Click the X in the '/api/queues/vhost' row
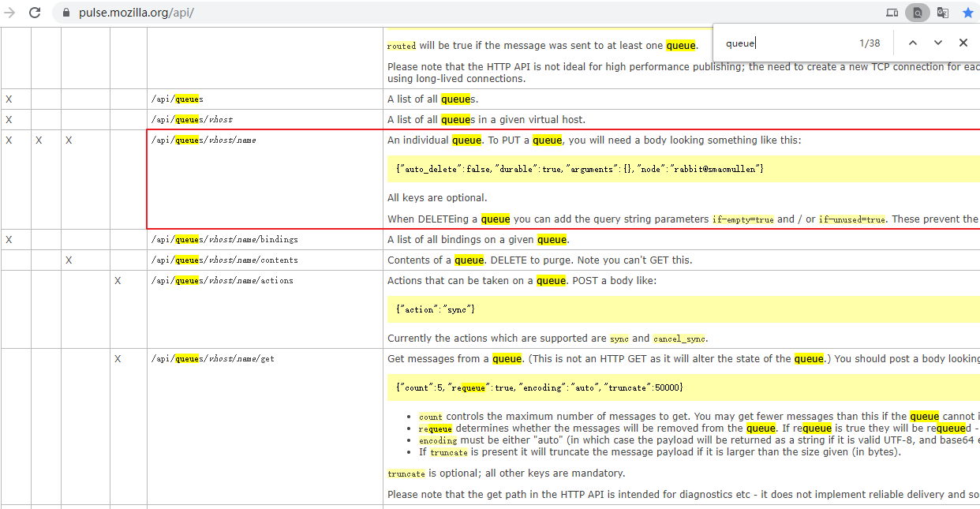The image size is (980, 509). [x=9, y=120]
